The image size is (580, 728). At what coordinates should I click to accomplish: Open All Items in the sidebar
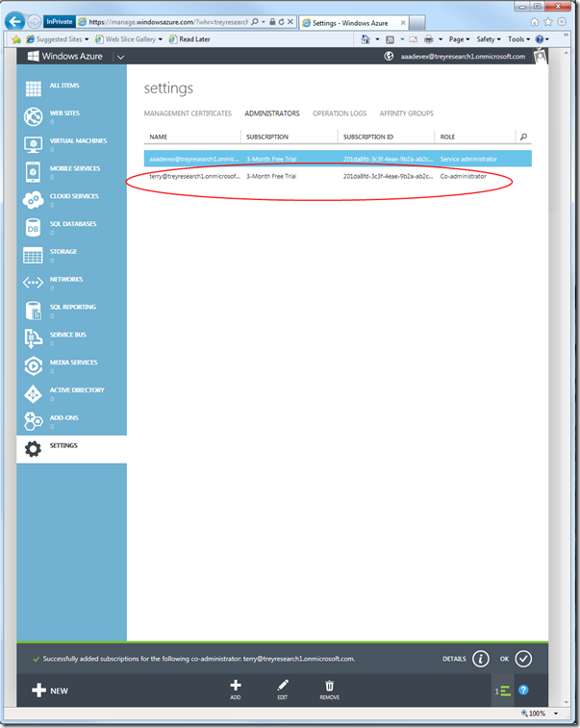[x=71, y=88]
